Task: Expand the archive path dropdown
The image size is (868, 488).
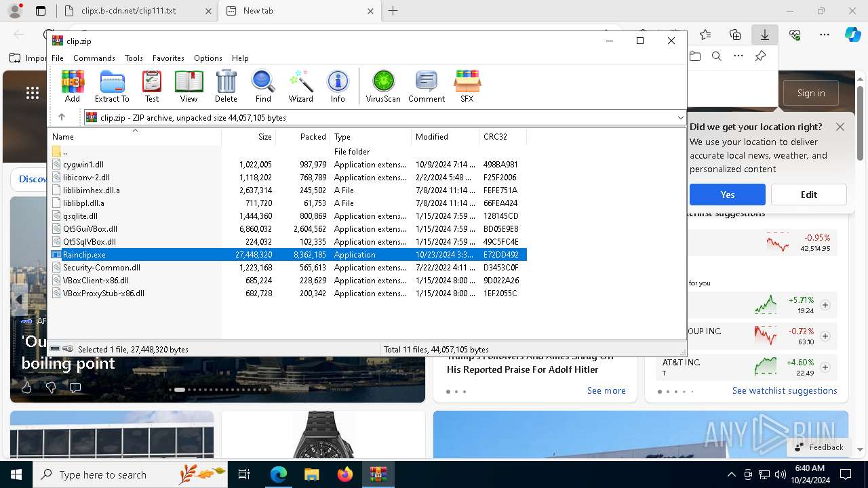Action: pyautogui.click(x=680, y=117)
